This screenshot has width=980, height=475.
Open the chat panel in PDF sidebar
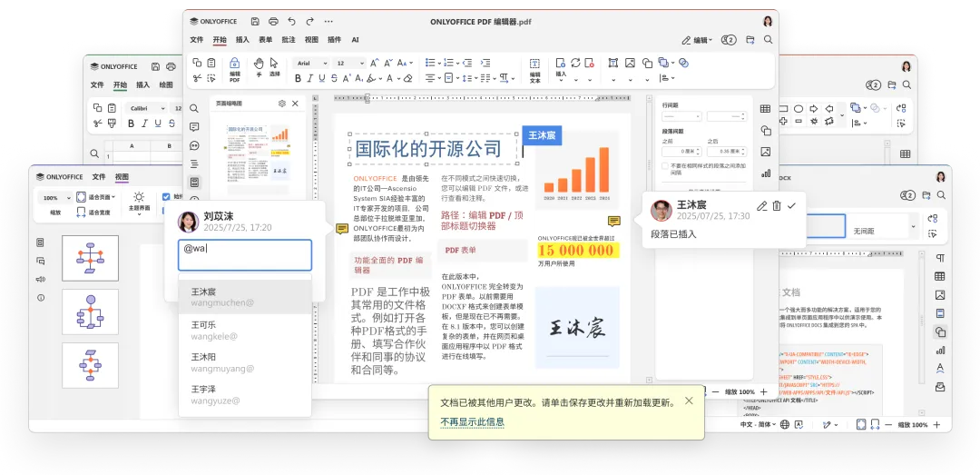click(194, 145)
